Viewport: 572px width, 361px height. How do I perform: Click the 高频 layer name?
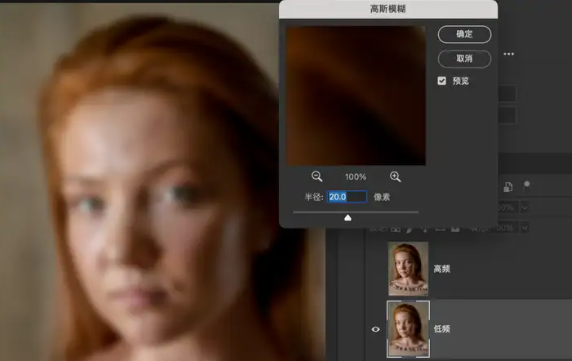442,269
